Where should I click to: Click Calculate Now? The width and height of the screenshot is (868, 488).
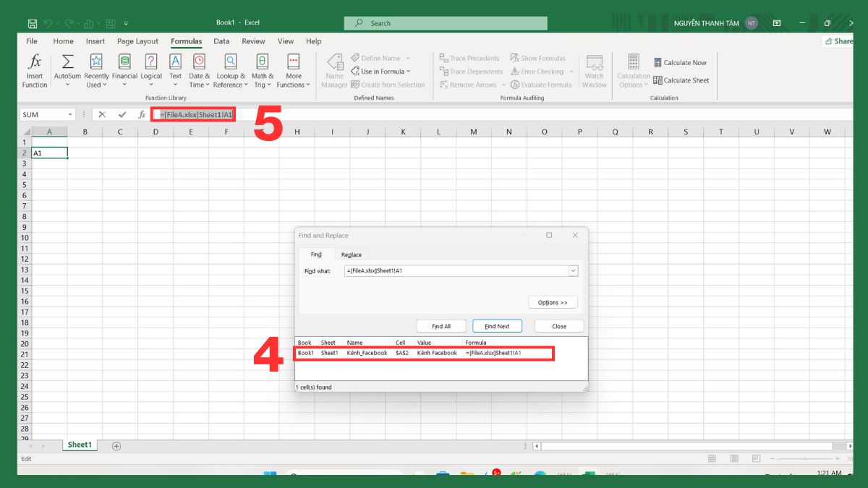point(680,62)
